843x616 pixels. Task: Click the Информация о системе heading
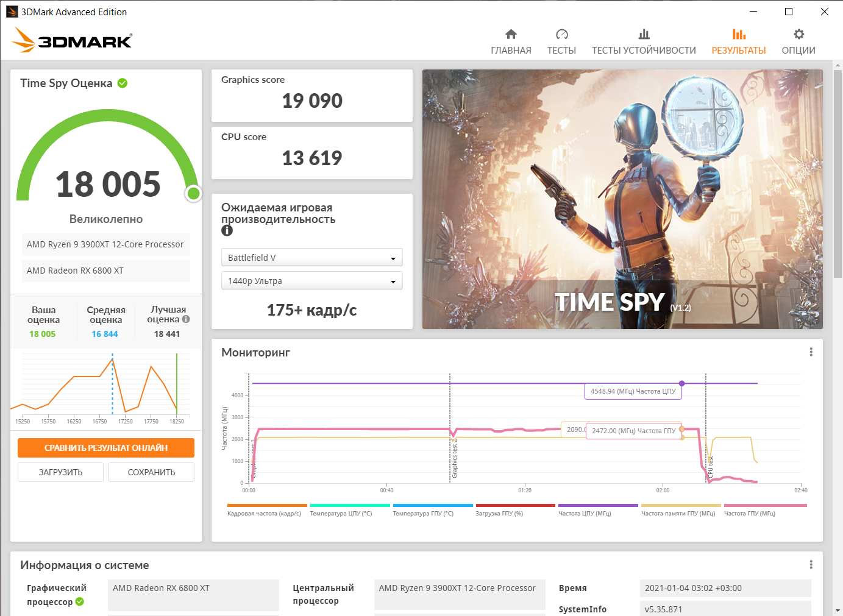[85, 565]
